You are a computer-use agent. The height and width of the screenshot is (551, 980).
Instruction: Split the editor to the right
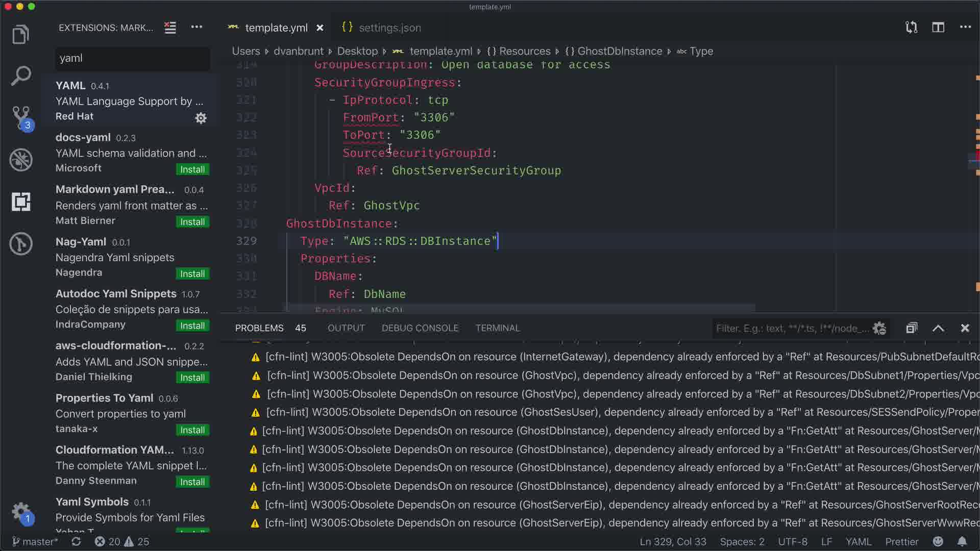click(938, 28)
